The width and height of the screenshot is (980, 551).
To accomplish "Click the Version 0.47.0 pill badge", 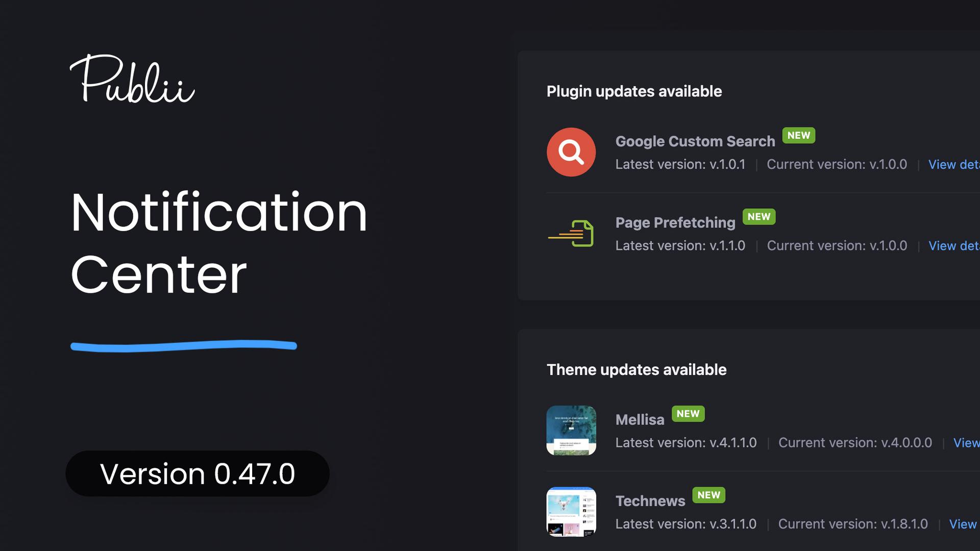I will [x=198, y=473].
